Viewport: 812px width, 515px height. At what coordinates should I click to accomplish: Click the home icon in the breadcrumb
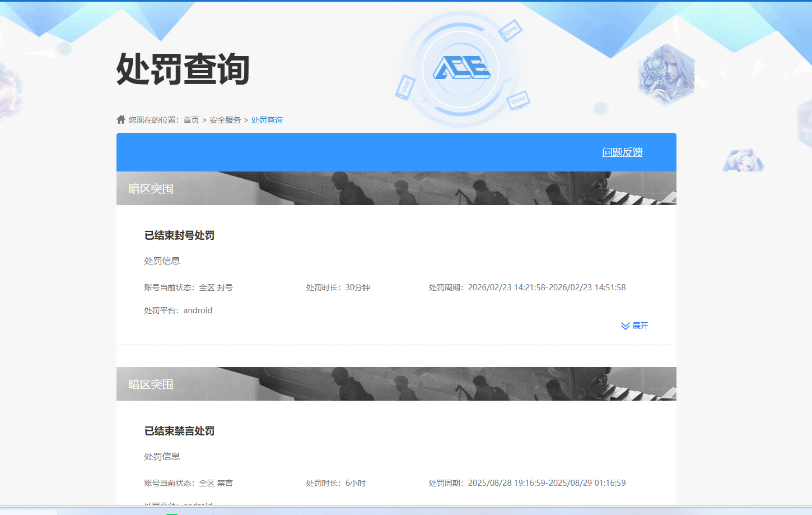[x=120, y=118]
